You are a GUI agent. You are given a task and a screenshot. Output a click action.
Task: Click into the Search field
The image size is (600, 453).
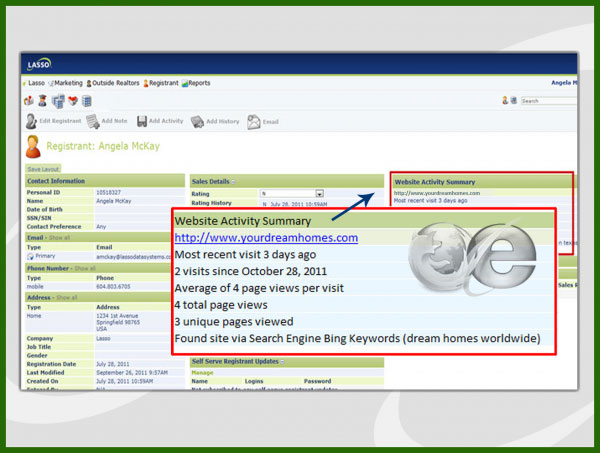[x=549, y=101]
